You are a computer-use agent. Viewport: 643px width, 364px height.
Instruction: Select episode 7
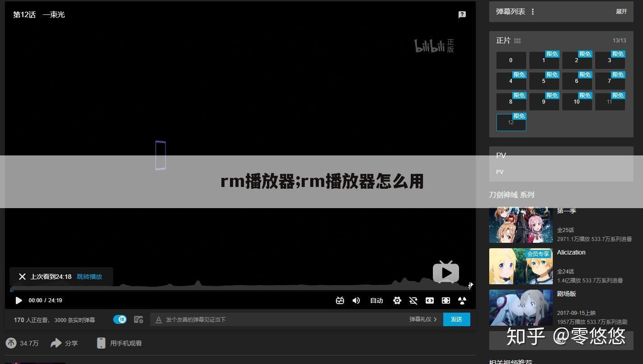coord(610,81)
